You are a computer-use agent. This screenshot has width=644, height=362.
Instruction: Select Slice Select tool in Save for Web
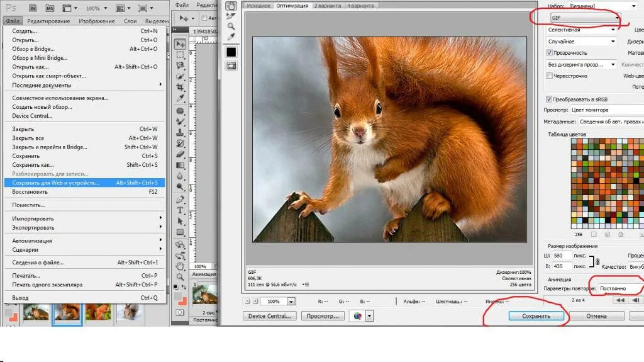pos(231,16)
